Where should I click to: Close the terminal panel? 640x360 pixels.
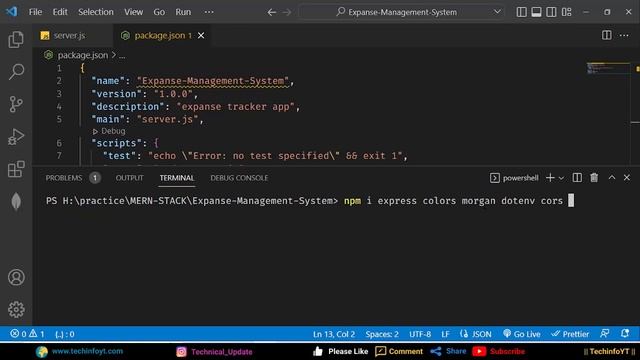point(627,178)
